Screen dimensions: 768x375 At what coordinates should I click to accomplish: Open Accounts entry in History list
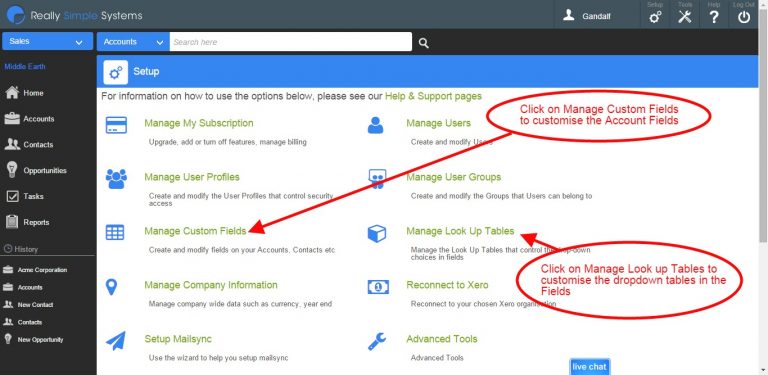coord(30,287)
